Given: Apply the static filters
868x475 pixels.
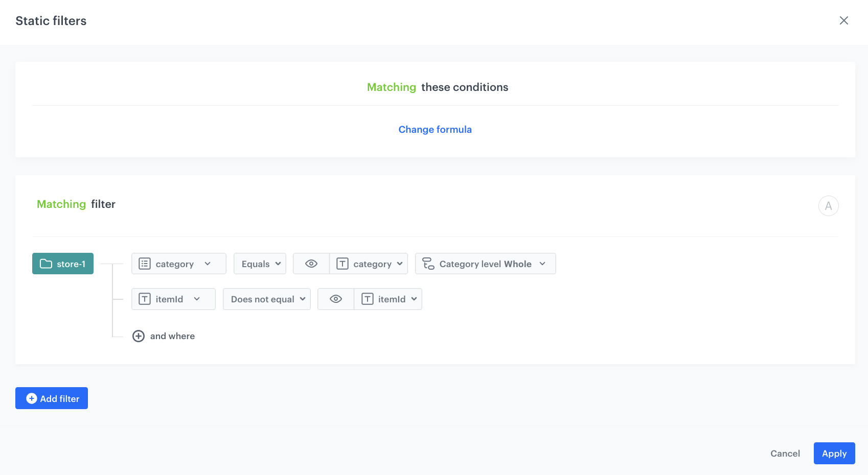Looking at the screenshot, I should click(834, 453).
